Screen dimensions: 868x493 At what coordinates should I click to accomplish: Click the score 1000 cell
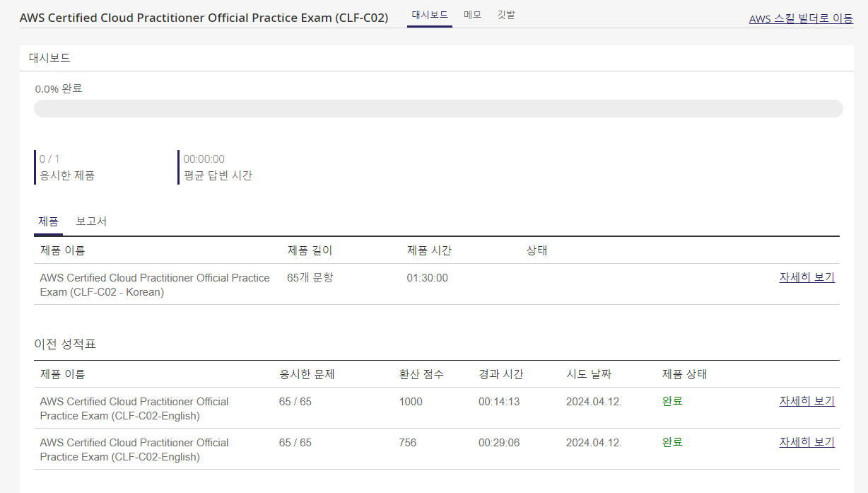[411, 402]
